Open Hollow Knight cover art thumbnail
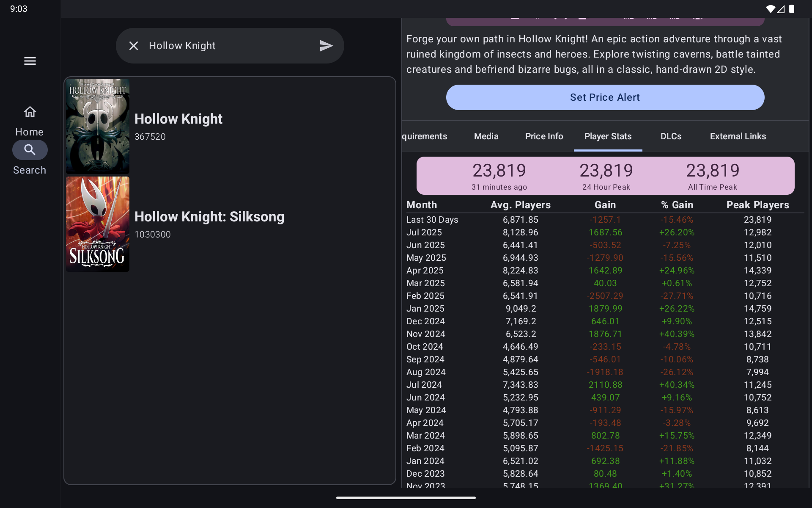 (98, 126)
